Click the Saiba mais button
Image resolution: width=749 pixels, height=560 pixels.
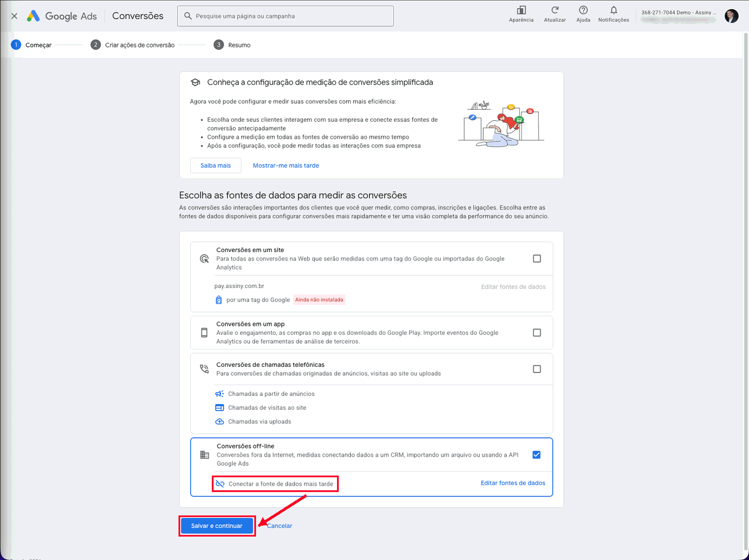[x=216, y=166]
